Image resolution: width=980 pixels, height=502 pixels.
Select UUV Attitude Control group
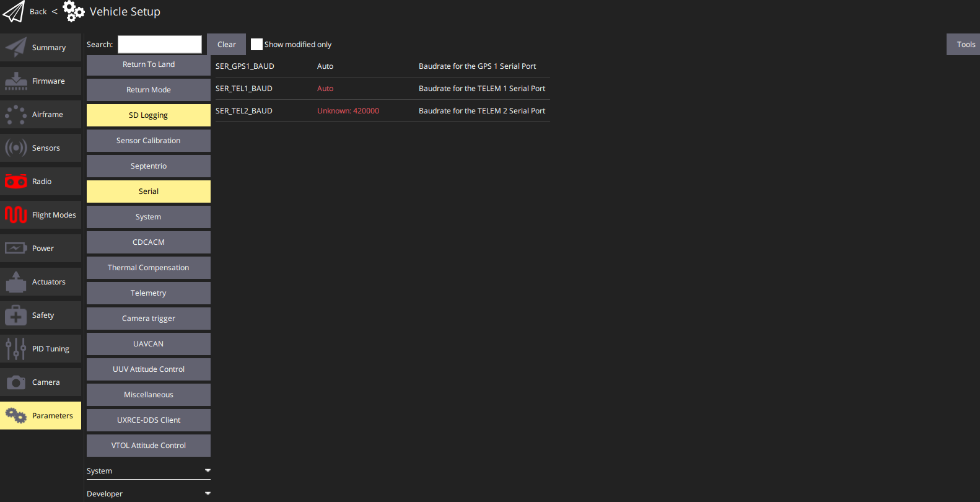coord(149,369)
